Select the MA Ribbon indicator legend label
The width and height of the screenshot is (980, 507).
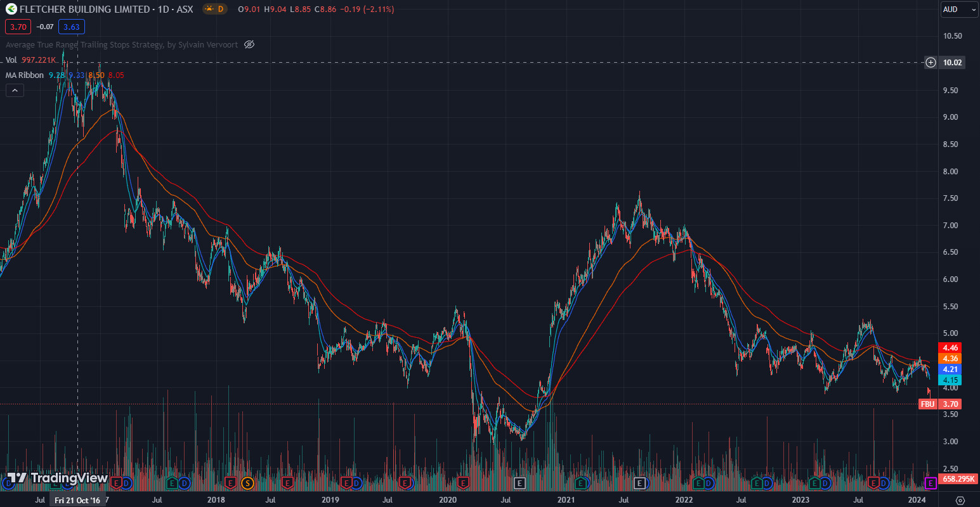(x=25, y=75)
